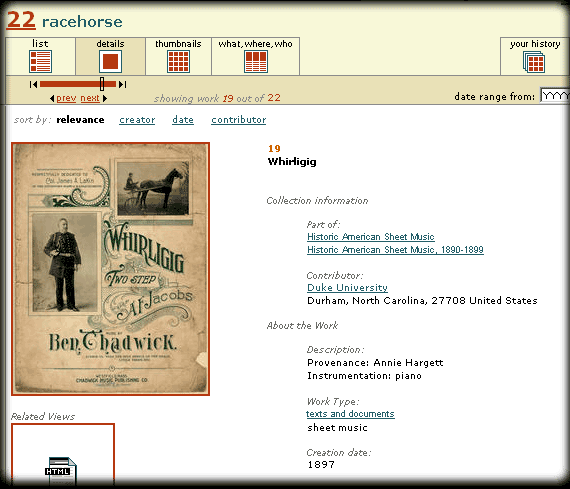The image size is (570, 489).
Task: Sort results by date
Action: click(x=183, y=120)
